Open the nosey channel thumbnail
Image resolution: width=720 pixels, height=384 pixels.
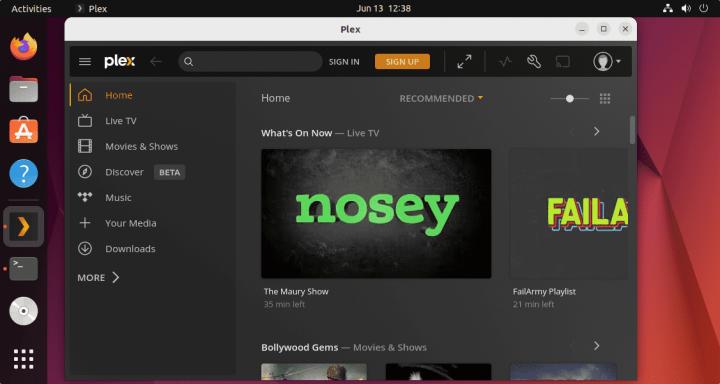click(376, 213)
